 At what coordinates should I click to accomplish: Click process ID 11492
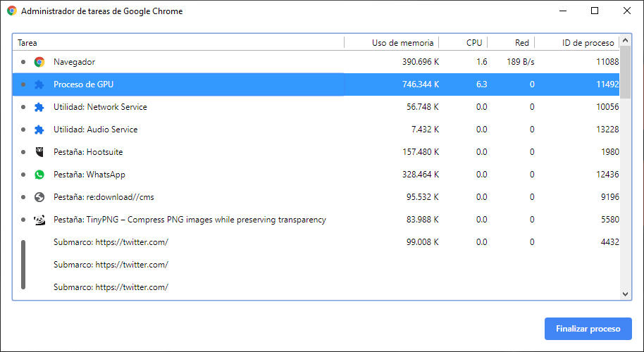[607, 84]
